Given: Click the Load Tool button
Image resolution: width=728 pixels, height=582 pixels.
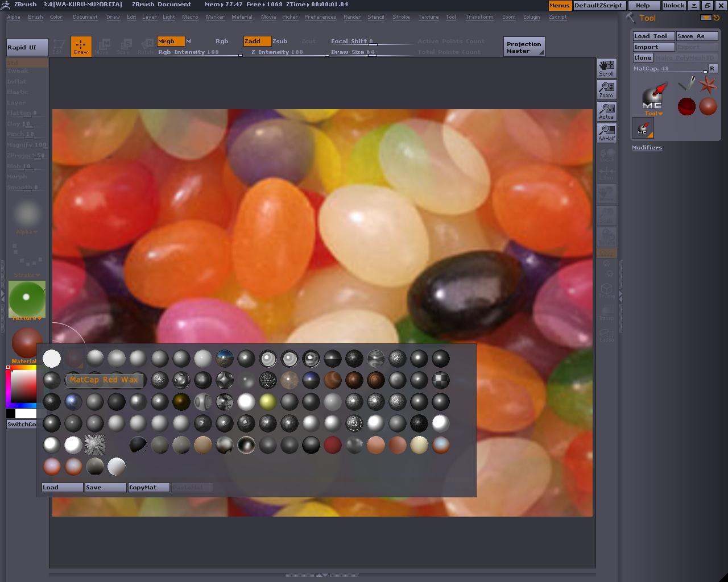Looking at the screenshot, I should click(x=654, y=36).
